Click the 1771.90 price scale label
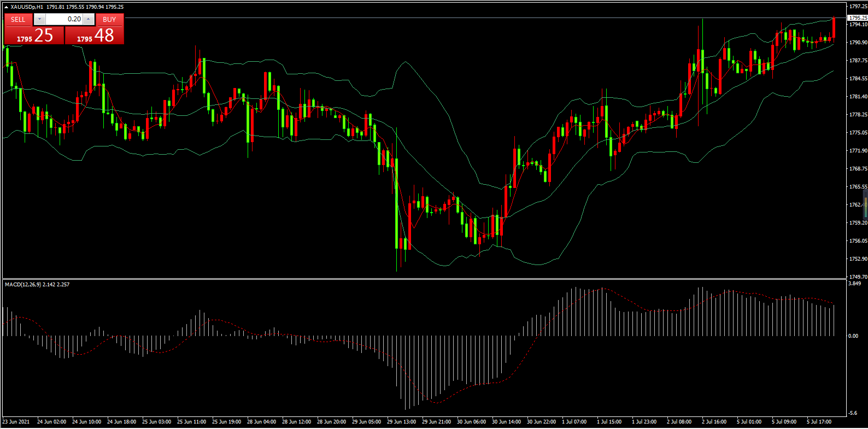Screen dimensions: 868x429 tap(858, 151)
